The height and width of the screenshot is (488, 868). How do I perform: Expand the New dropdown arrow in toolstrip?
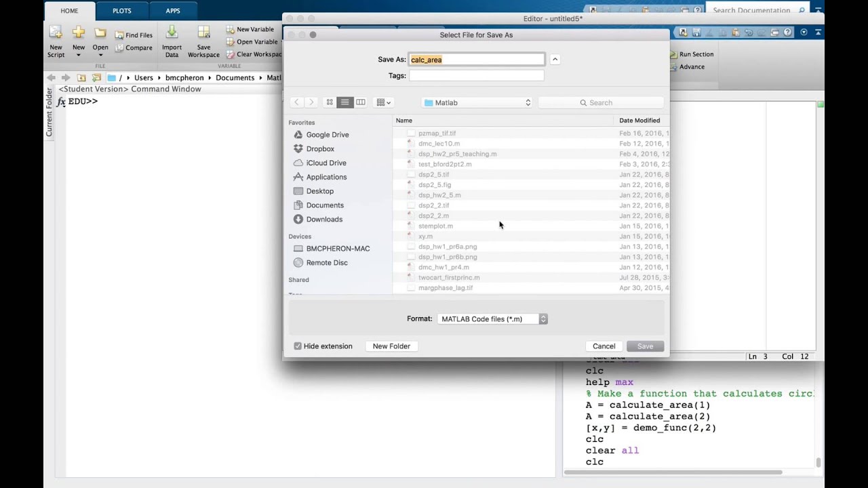coord(79,56)
